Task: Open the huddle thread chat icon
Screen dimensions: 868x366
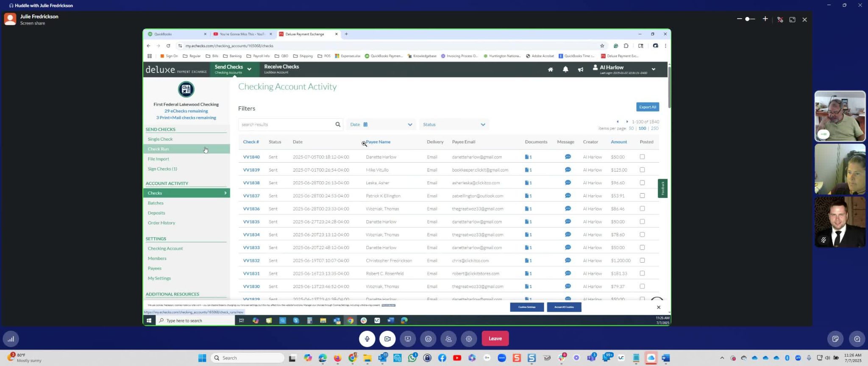Action: [x=857, y=339]
